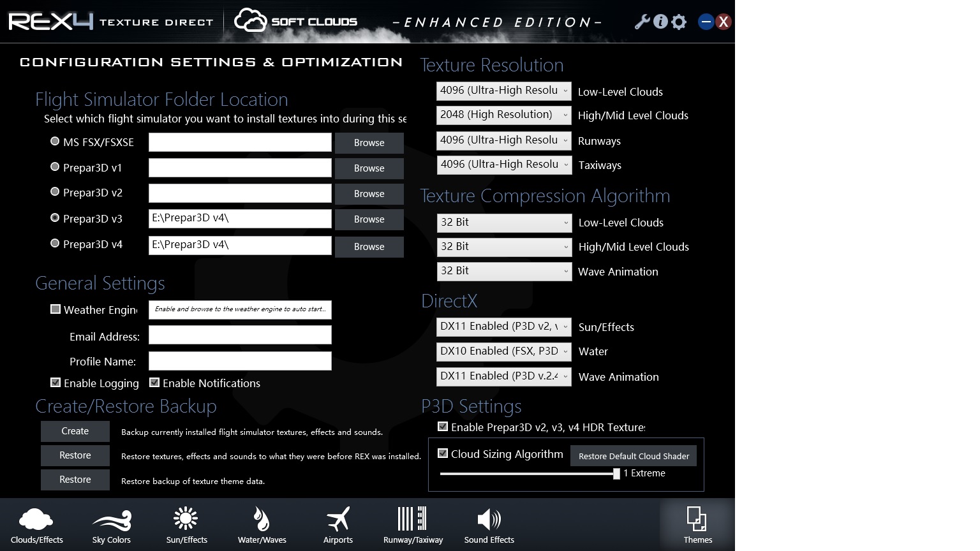Click the weather engine path field
This screenshot has height=551, width=980.
pos(240,310)
